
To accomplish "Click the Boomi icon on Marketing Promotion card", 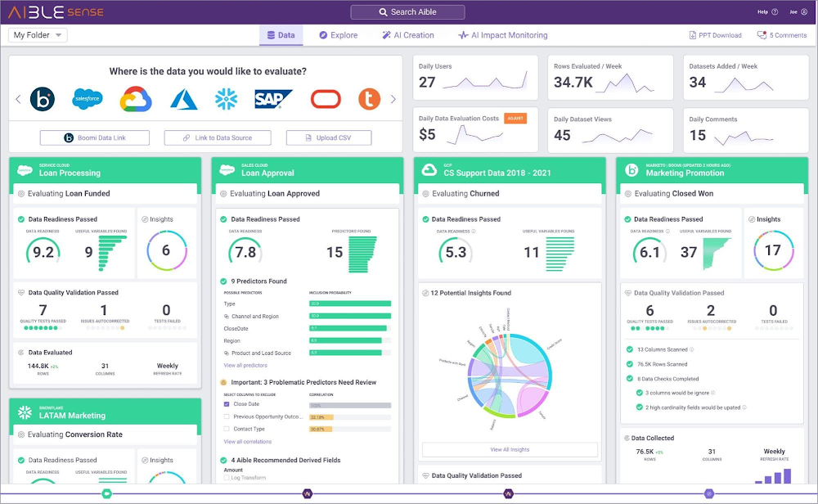I will point(631,170).
